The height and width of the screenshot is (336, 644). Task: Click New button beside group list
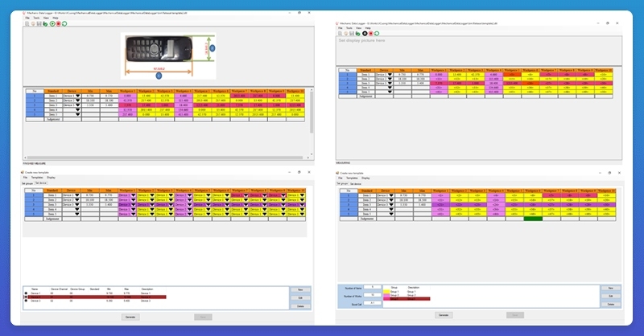(611, 288)
